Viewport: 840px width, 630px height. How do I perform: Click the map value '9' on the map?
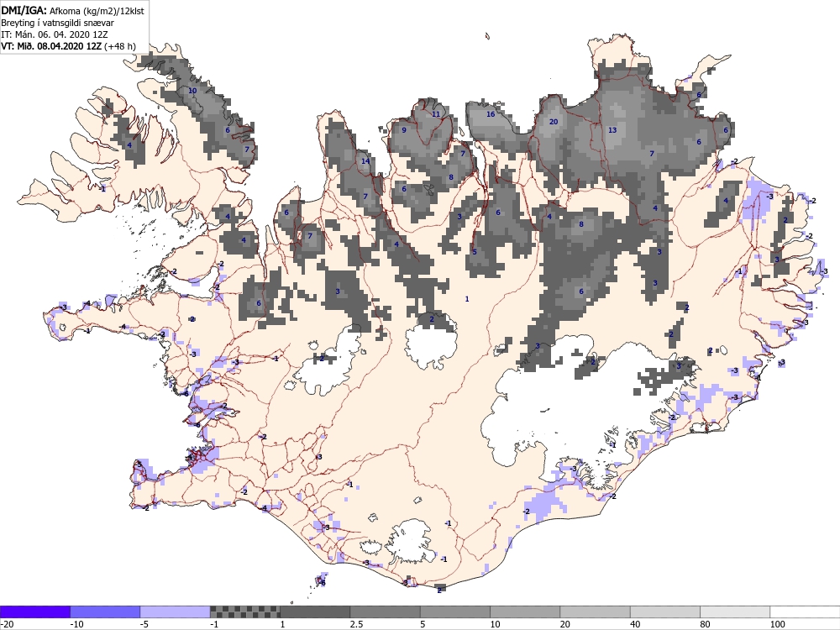click(404, 129)
